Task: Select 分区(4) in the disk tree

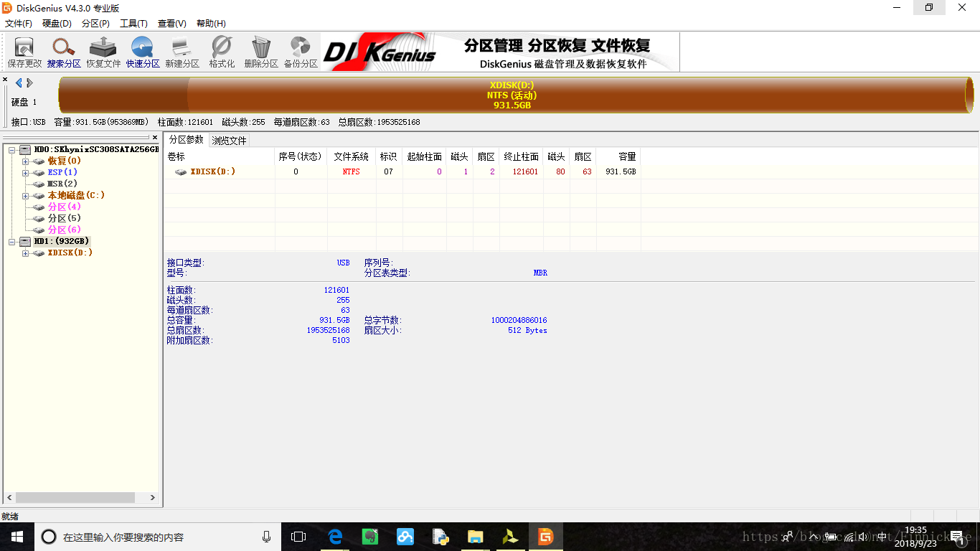Action: [64, 207]
